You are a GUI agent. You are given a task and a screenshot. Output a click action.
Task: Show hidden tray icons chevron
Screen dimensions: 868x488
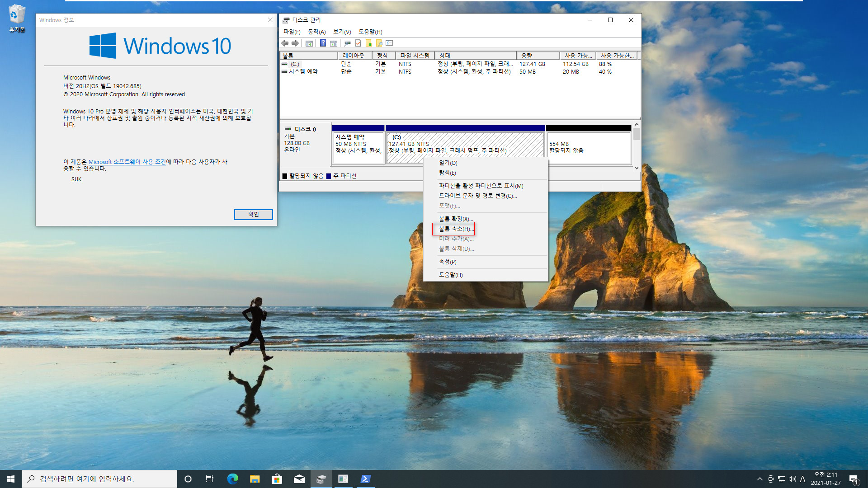pos(760,479)
